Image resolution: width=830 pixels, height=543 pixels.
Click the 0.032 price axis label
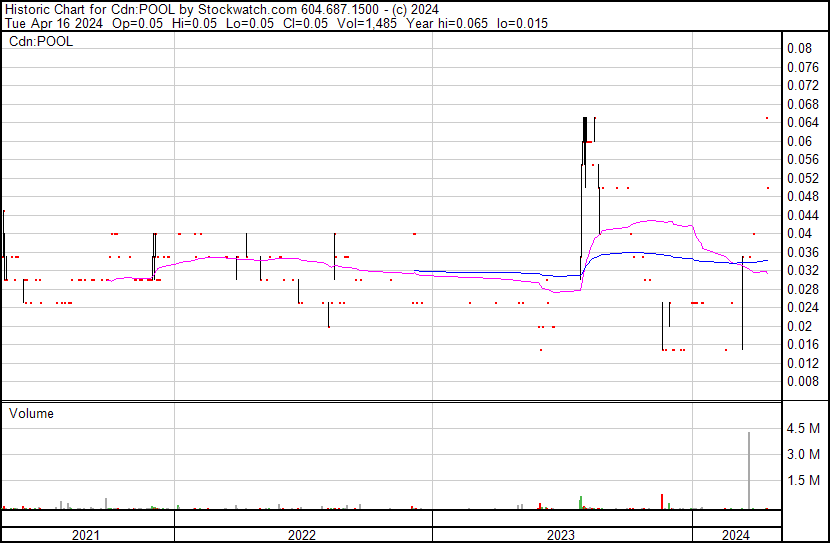click(802, 270)
